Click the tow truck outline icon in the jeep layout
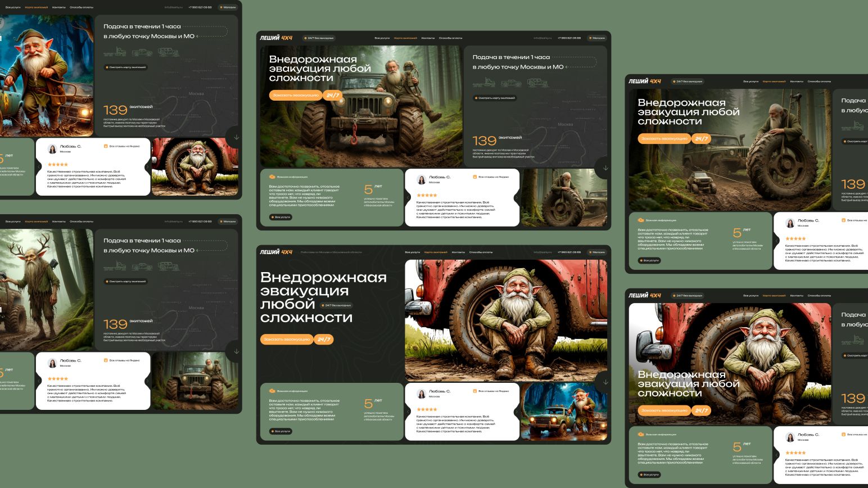 pyautogui.click(x=483, y=83)
